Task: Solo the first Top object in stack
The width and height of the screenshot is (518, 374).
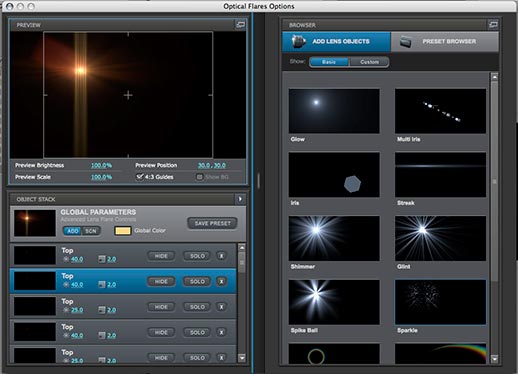Action: 197,256
